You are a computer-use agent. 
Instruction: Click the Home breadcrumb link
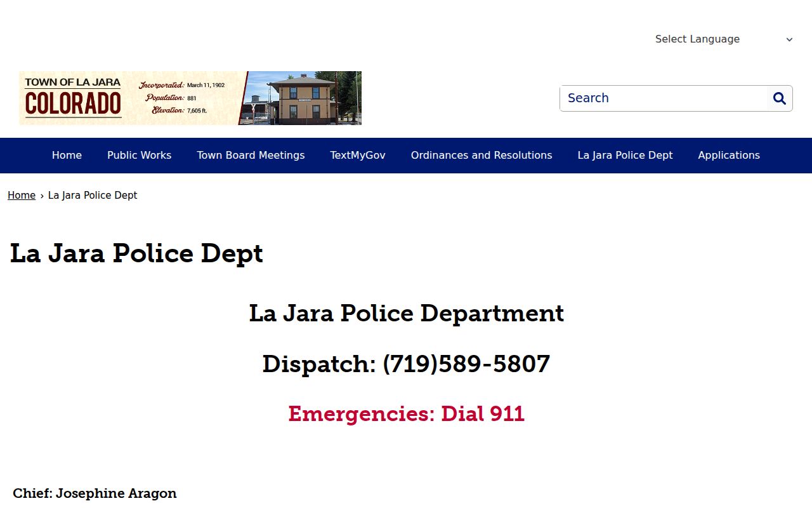pyautogui.click(x=22, y=196)
